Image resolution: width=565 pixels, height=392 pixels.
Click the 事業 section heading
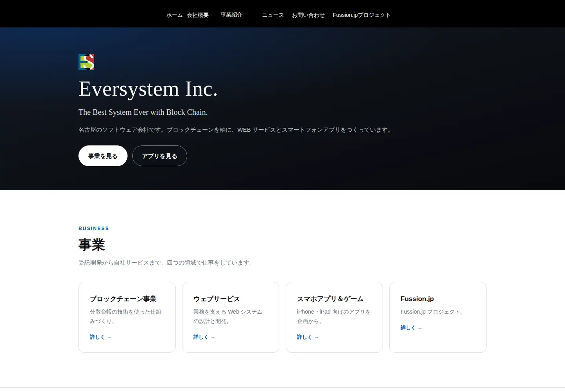click(92, 245)
